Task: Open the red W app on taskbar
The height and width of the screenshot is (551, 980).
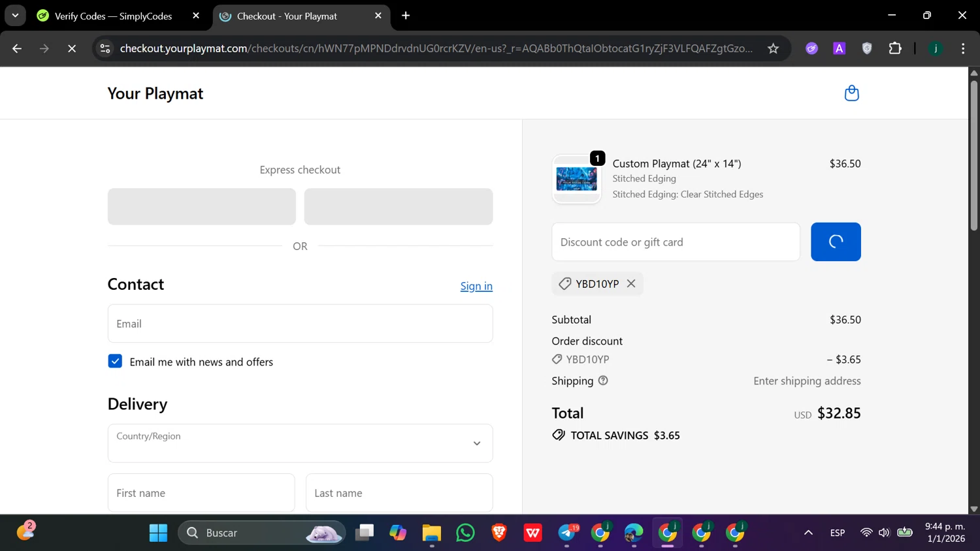Action: point(533,533)
